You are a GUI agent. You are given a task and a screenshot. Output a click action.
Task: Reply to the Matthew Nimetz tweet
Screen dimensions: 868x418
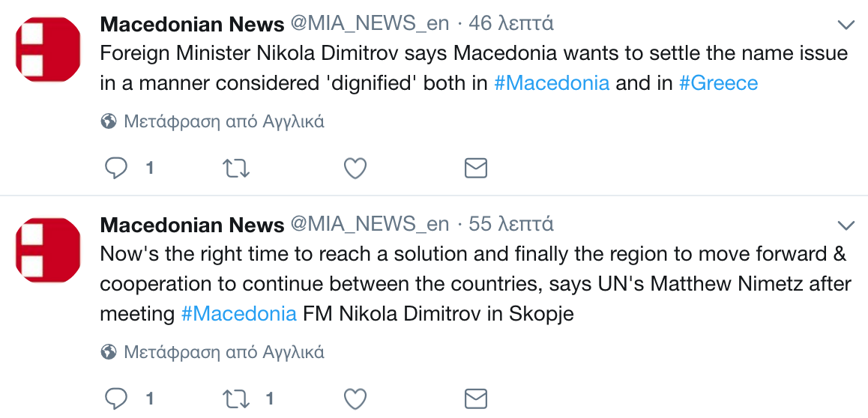coord(115,398)
